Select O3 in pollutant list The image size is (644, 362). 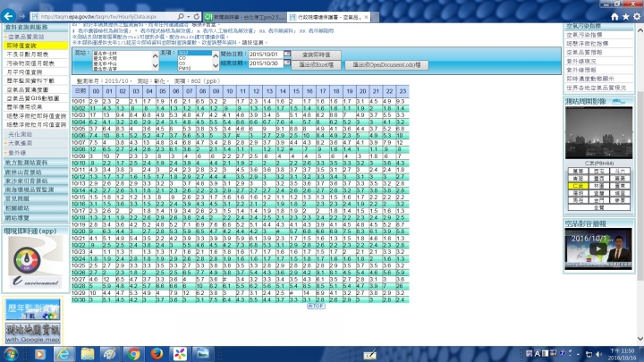click(194, 63)
